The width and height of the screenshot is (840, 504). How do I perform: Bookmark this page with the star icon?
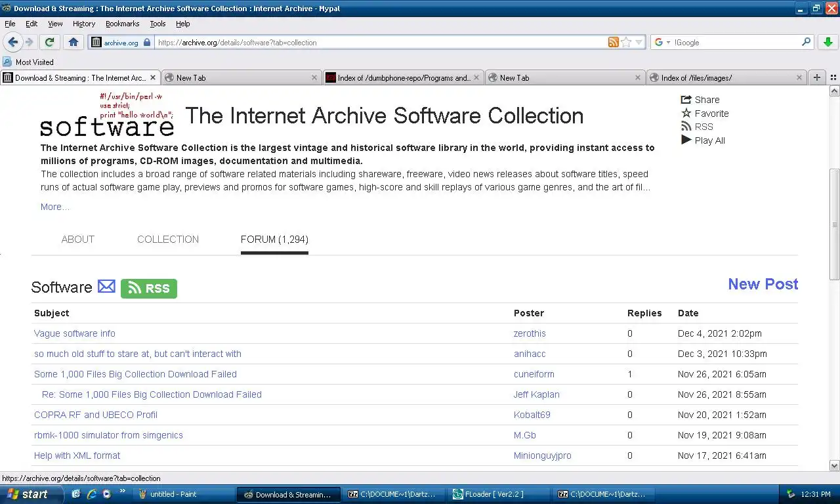pos(626,42)
